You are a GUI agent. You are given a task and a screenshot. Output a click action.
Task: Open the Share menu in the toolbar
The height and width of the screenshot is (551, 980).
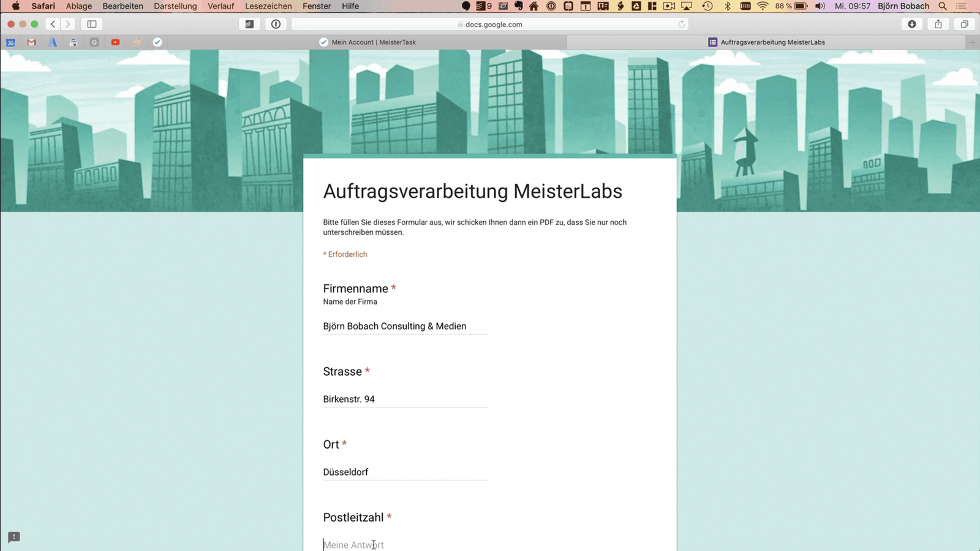(x=938, y=24)
